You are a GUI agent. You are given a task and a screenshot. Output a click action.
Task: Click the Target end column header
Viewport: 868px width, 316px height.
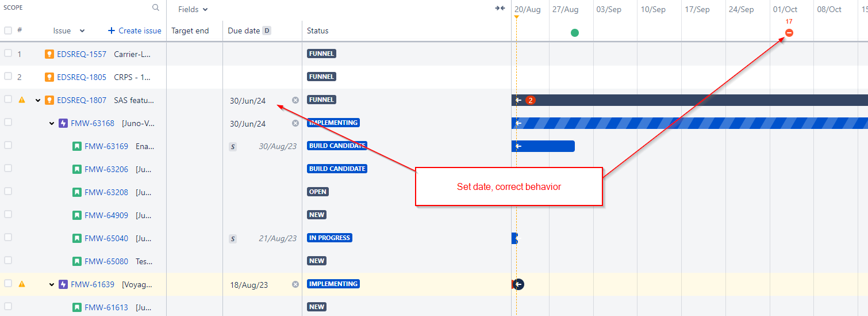(190, 31)
